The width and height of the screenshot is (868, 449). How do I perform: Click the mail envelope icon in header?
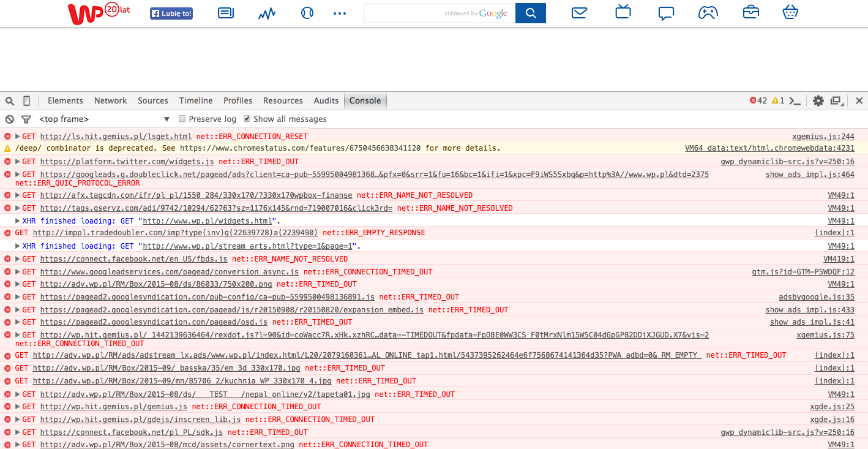(580, 13)
